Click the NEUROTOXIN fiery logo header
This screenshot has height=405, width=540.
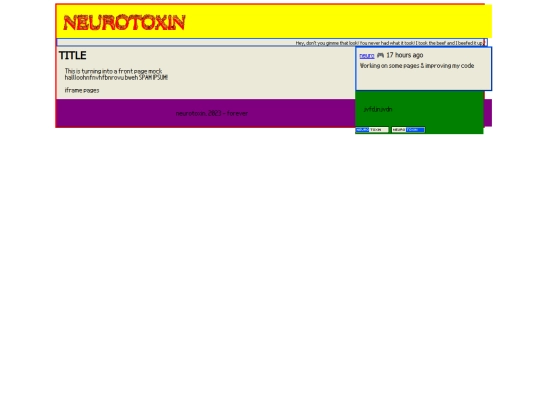click(x=124, y=23)
